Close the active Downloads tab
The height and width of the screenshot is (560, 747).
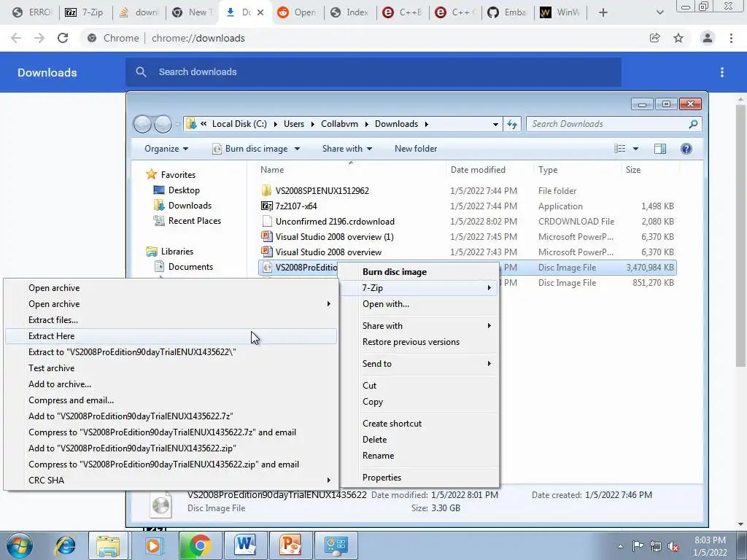click(260, 12)
